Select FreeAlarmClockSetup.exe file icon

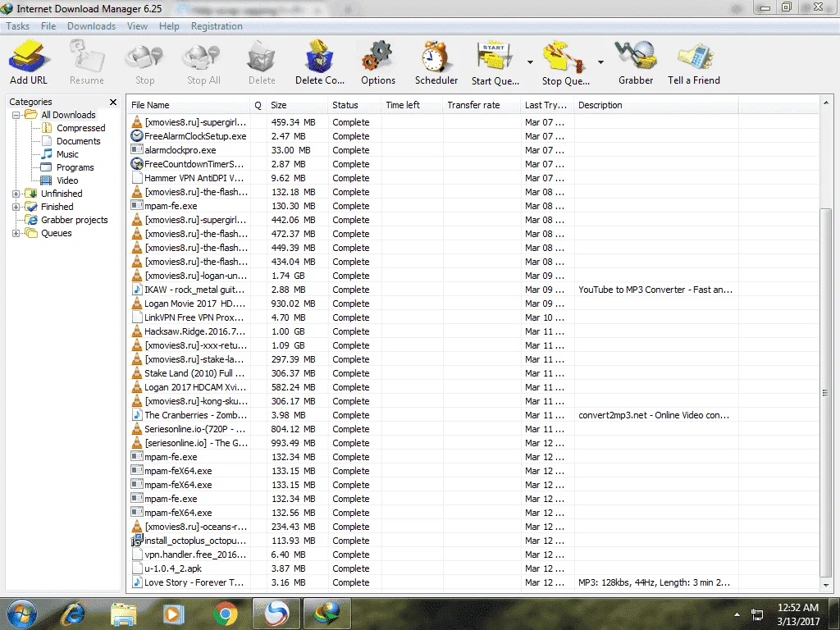[137, 136]
